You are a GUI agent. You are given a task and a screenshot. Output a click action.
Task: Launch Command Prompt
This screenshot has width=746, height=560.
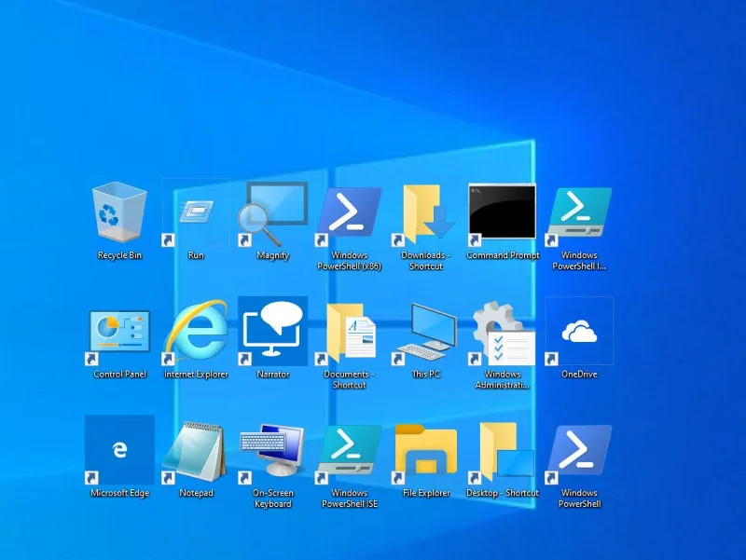coord(502,212)
